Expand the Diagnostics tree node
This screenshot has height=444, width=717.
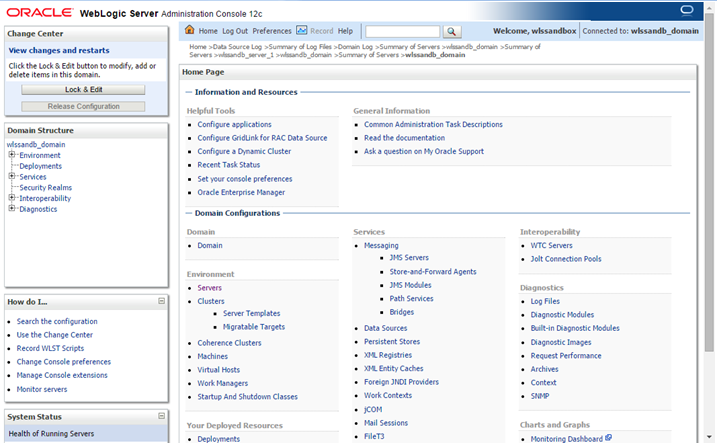(12, 208)
